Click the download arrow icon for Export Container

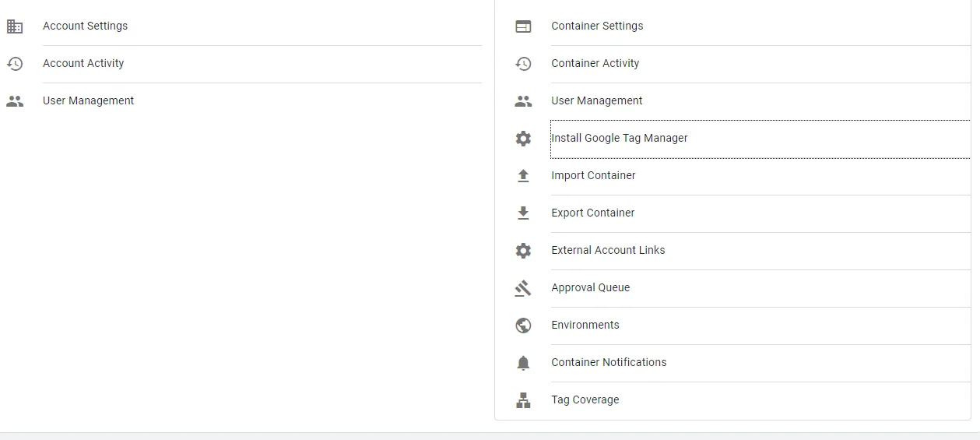[x=523, y=213]
